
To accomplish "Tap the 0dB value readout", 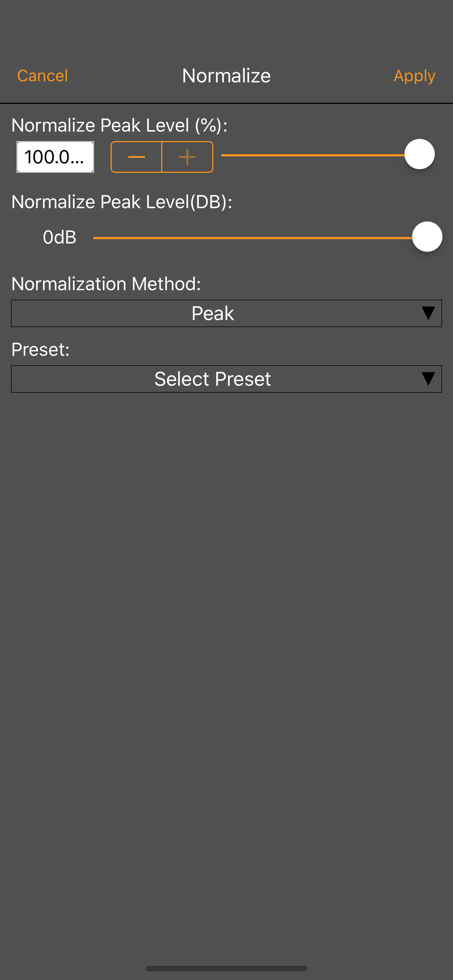I will point(59,237).
